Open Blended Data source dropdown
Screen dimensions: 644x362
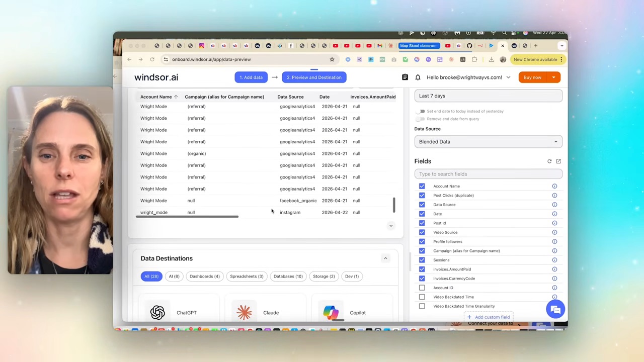point(489,142)
